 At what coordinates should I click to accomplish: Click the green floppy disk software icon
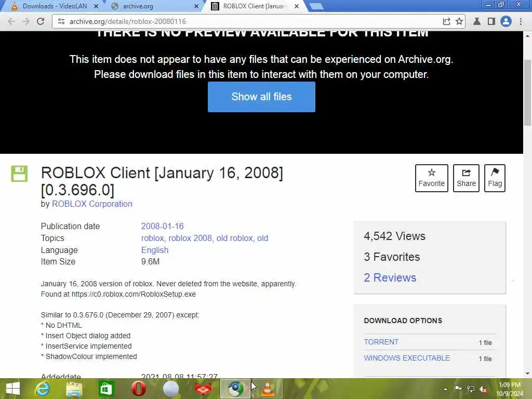[x=19, y=174]
